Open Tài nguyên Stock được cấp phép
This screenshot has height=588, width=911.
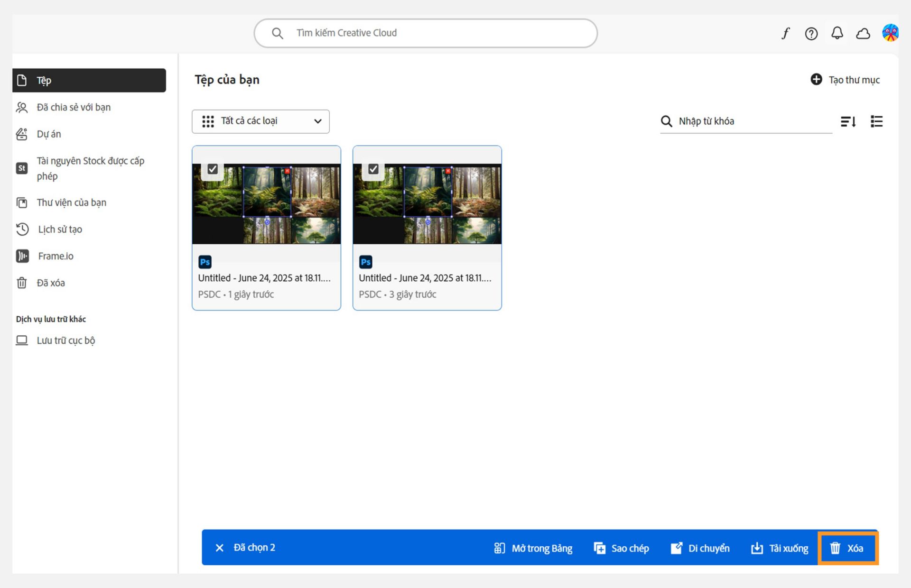click(89, 168)
